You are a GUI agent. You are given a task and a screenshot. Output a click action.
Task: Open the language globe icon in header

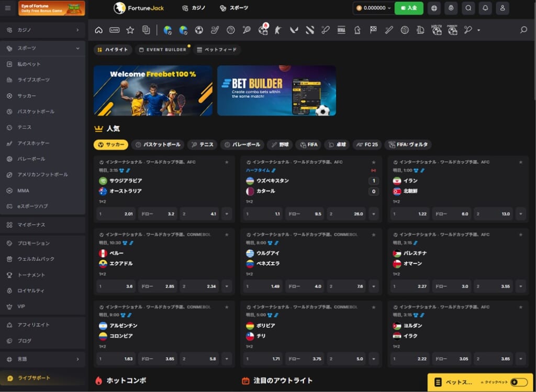[434, 8]
